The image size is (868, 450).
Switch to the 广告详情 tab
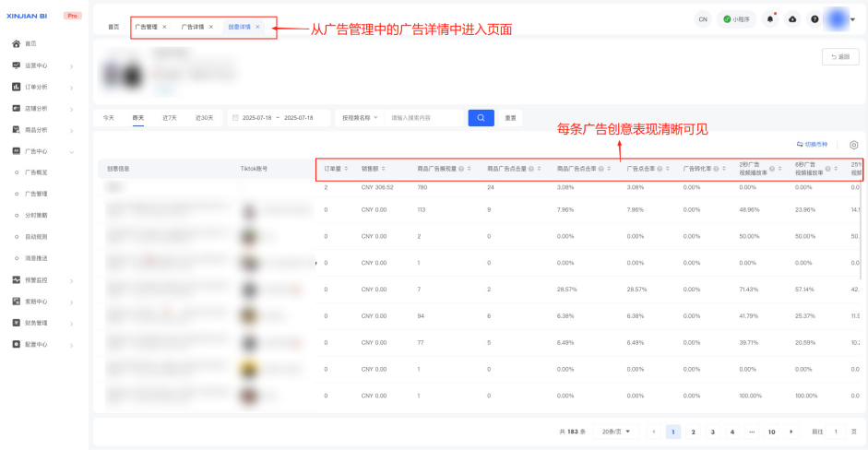193,27
